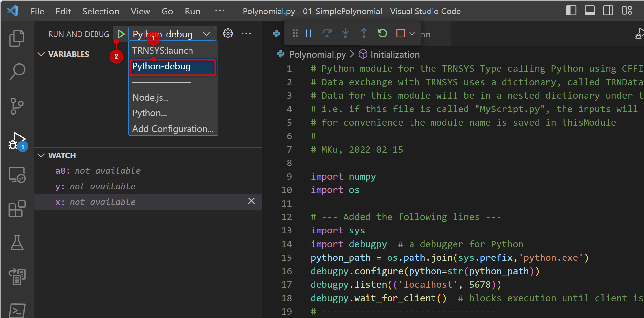
Task: Open the Extensions view
Action: [x=17, y=209]
